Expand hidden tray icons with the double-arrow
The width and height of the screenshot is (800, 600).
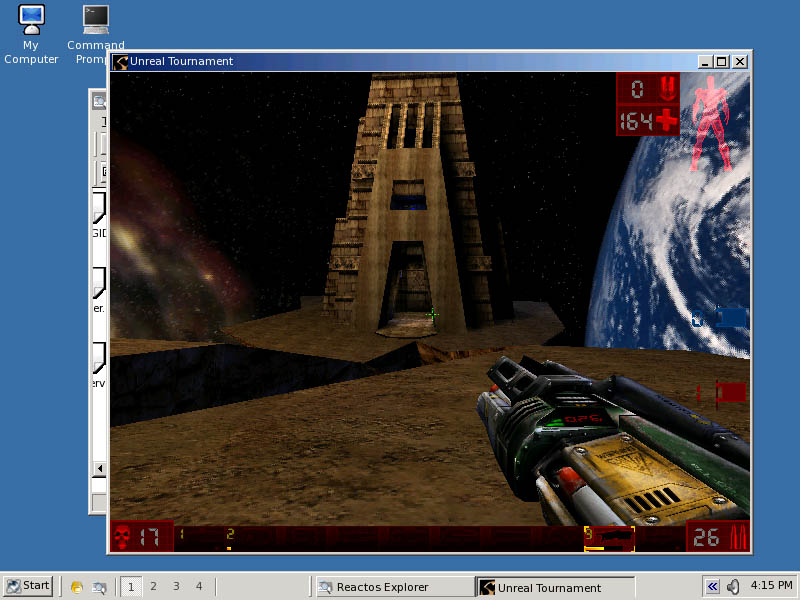point(712,587)
